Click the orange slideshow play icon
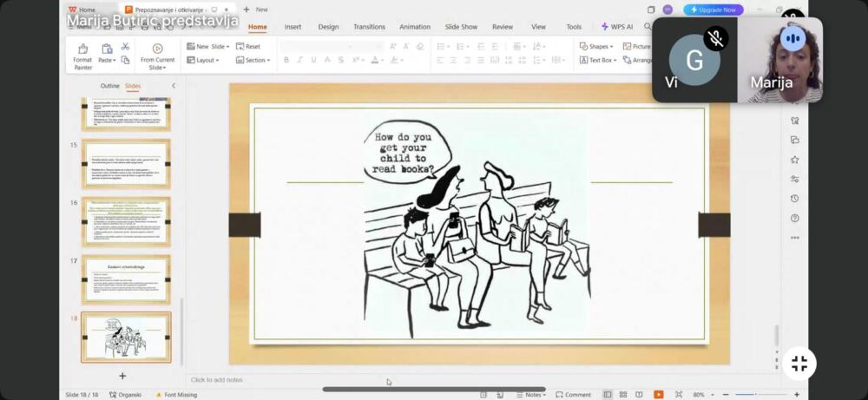868x400 pixels. coord(659,395)
